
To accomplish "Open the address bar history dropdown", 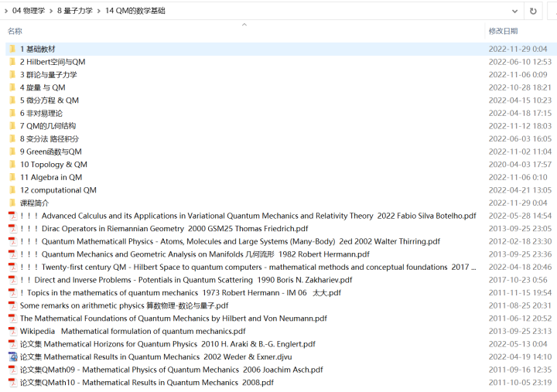I will click(x=514, y=11).
